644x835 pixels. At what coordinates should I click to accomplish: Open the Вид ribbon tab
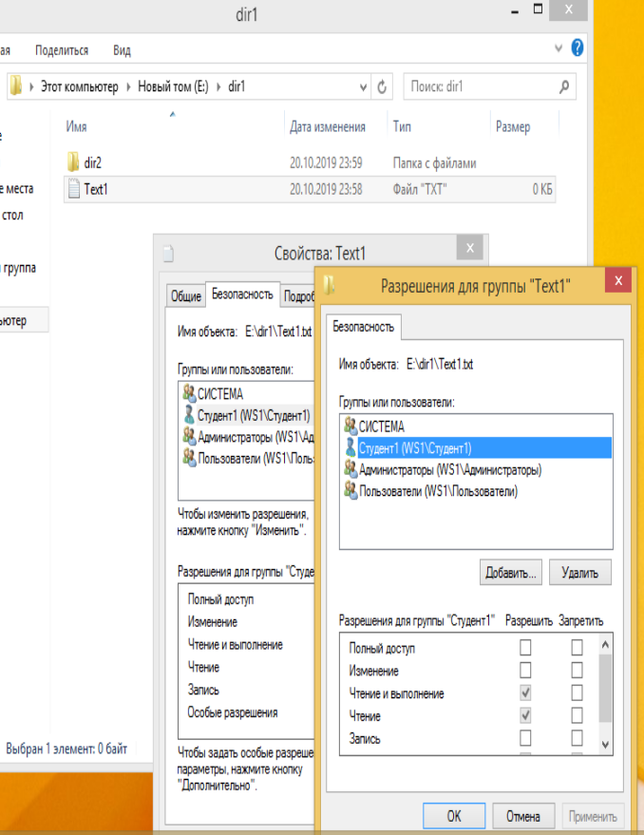click(x=122, y=50)
